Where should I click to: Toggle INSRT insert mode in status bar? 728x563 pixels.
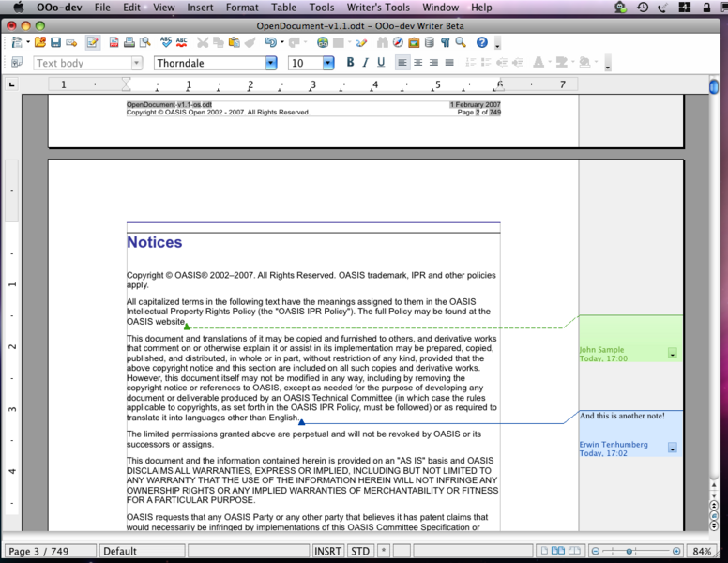click(x=328, y=552)
